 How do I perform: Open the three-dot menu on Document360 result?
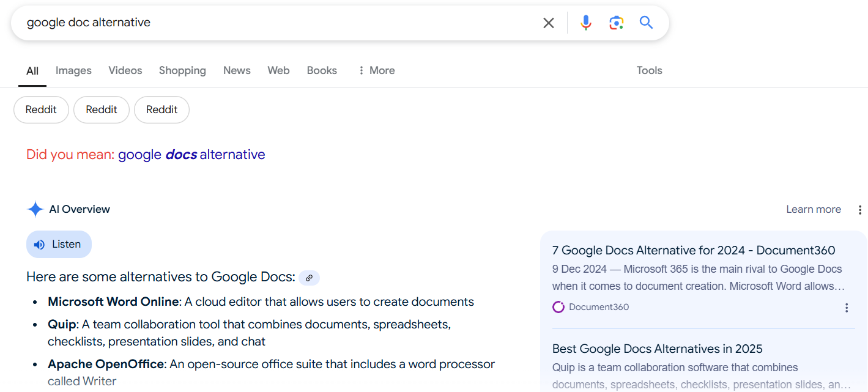pyautogui.click(x=847, y=308)
